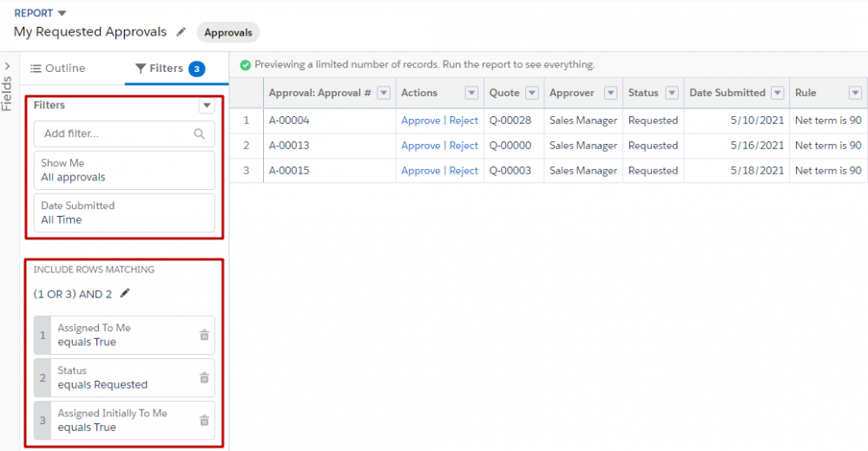Click the 5/10/2021 date cell
The height and width of the screenshot is (451, 868).
737,121
